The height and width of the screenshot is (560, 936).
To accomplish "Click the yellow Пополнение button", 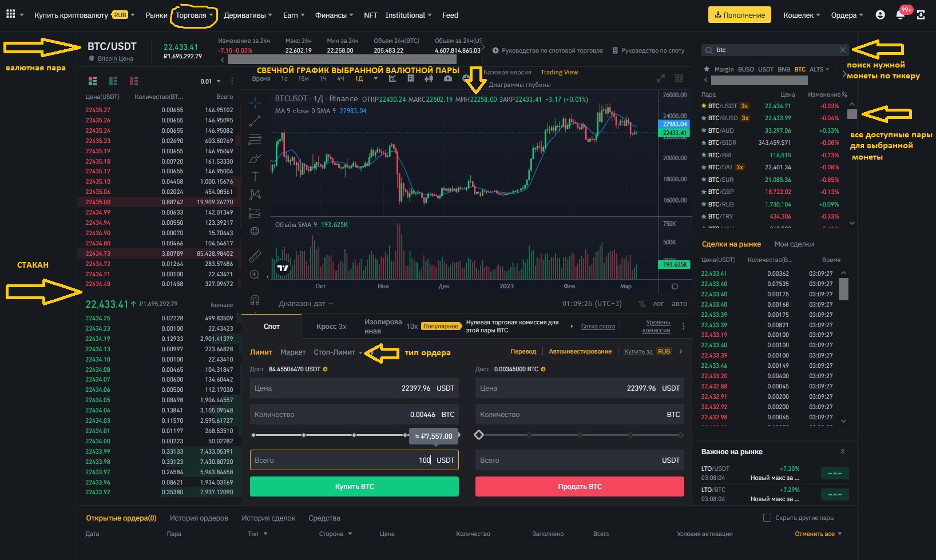I will pos(739,15).
